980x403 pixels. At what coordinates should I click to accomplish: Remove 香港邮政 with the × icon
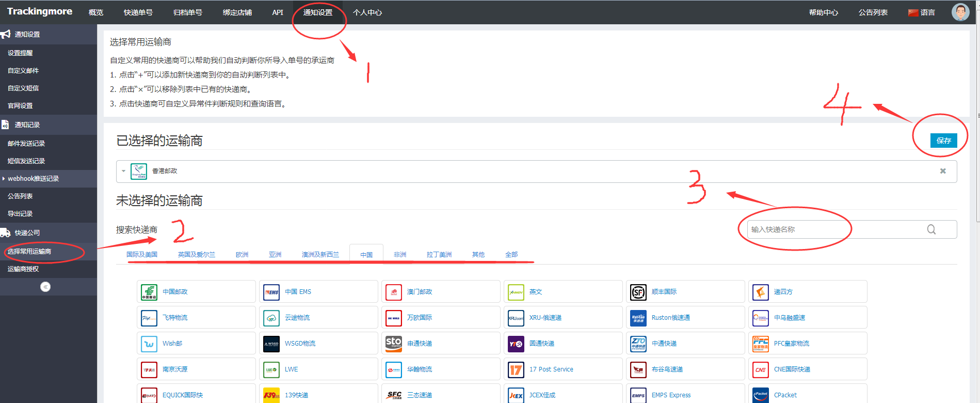(943, 171)
